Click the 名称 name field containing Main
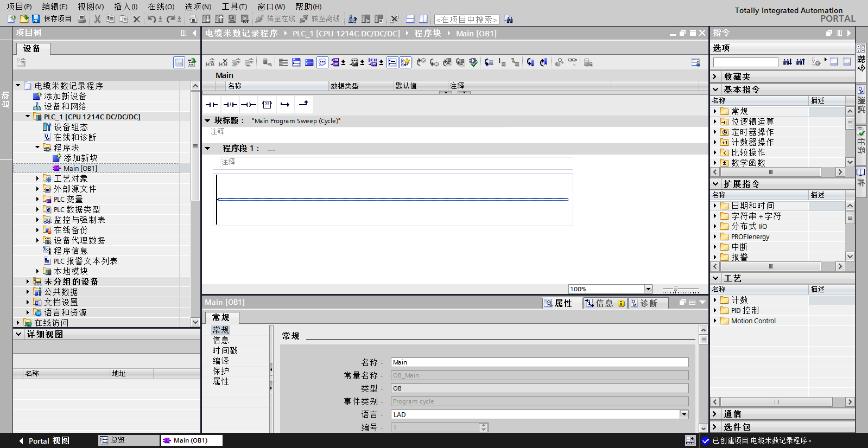 coord(540,362)
